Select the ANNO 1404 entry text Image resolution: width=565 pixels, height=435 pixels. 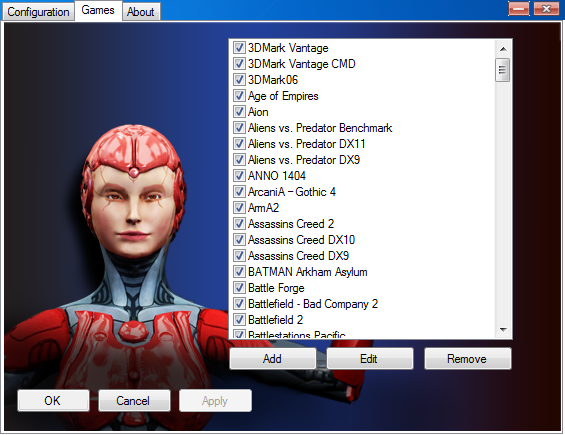(277, 176)
